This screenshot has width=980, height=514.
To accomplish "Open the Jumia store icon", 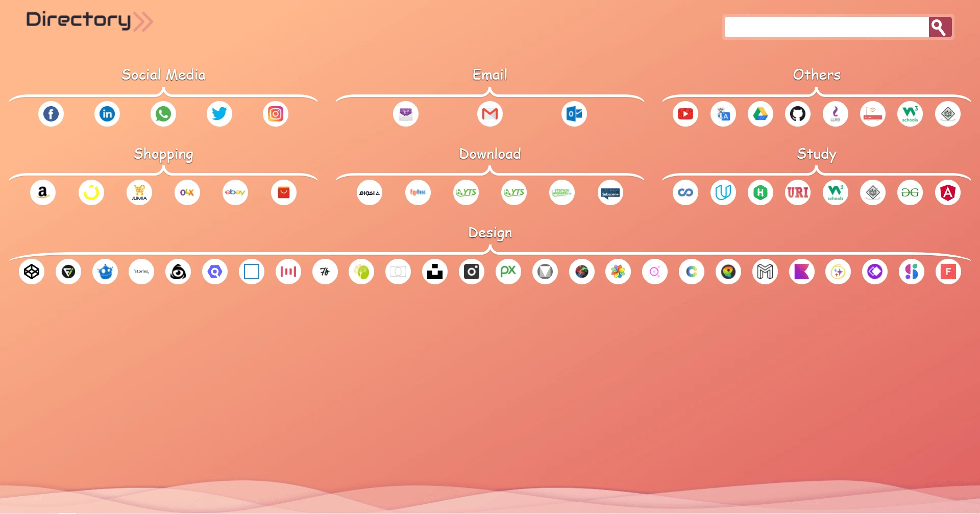I will tap(139, 192).
